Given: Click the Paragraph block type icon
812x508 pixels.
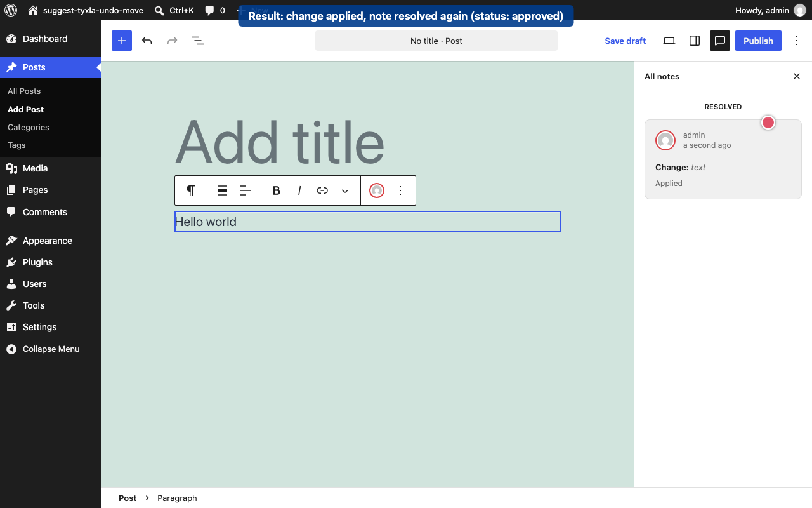Looking at the screenshot, I should 190,190.
